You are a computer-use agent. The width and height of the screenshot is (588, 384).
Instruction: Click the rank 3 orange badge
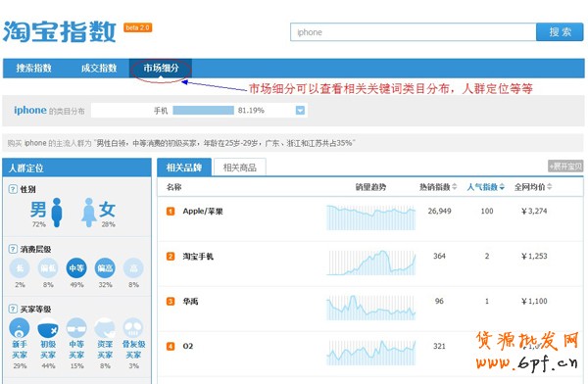171,302
